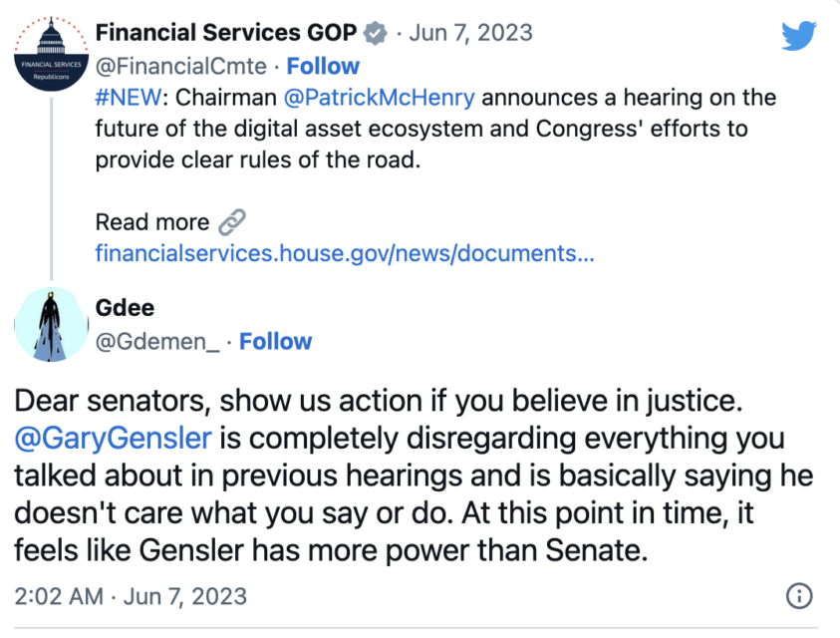This screenshot has width=840, height=638.
Task: Click the quoted tweet text about digital asset hearing
Action: (x=435, y=129)
